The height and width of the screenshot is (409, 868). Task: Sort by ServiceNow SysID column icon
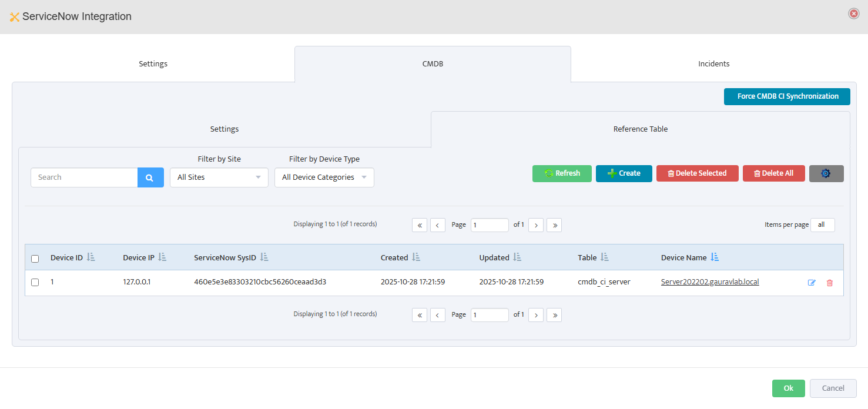(264, 257)
